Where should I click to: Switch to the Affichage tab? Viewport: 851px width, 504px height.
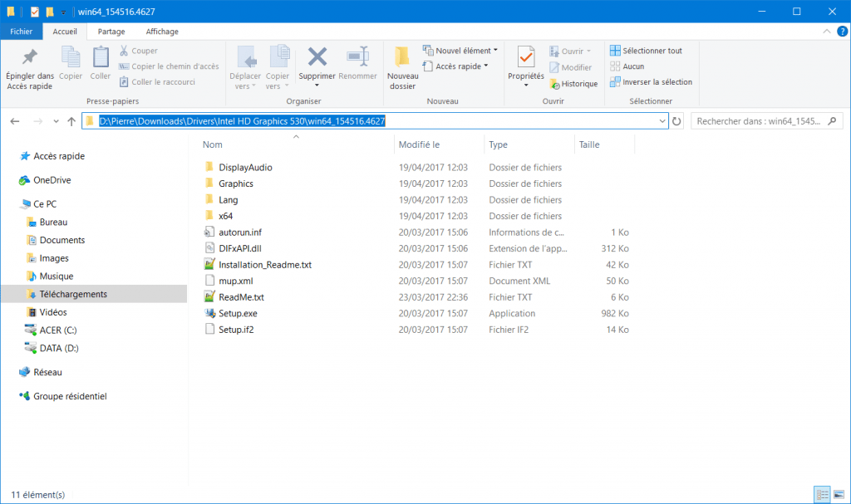(162, 32)
